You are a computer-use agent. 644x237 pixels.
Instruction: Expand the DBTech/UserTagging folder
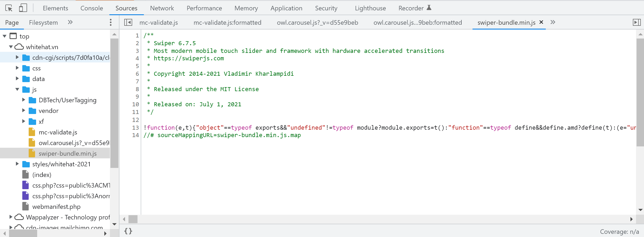point(24,100)
